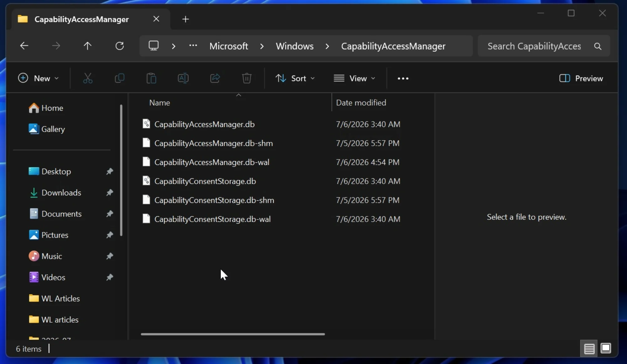Select file CapabilityAccessManager.db-wal
Viewport: 627px width, 364px height.
[x=212, y=162]
